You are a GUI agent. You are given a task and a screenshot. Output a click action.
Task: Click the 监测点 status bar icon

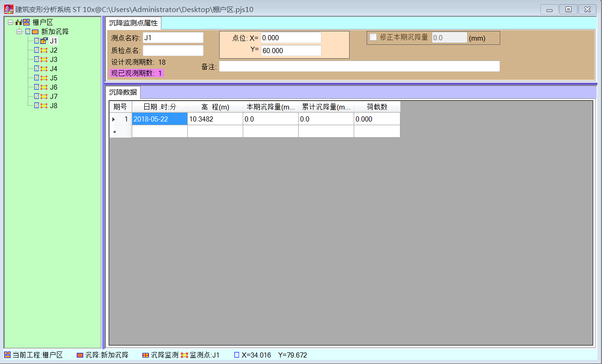click(x=184, y=355)
